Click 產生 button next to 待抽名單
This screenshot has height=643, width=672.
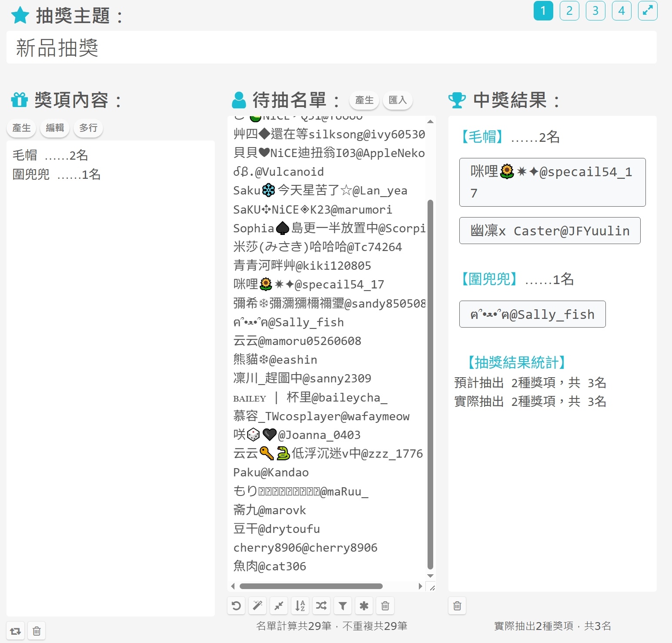coord(364,100)
